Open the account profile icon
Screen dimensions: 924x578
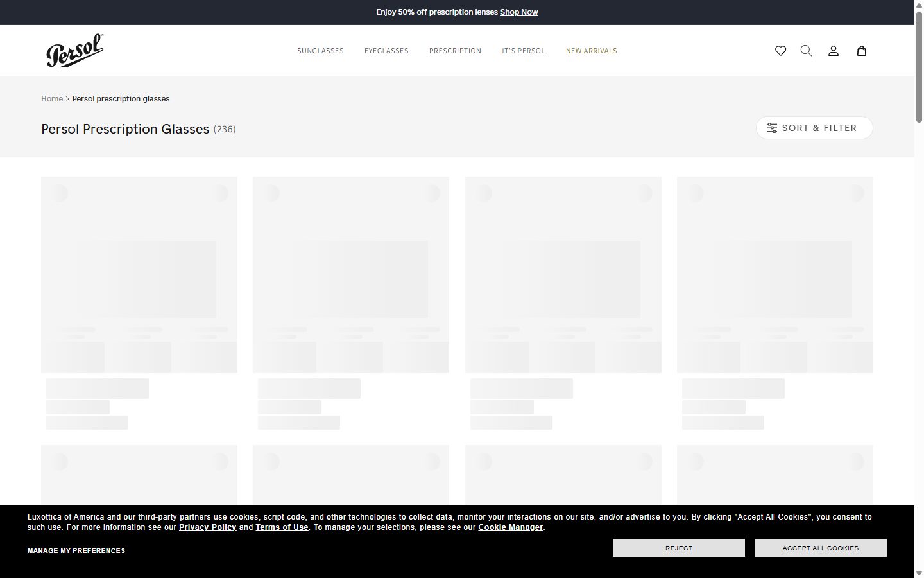[x=834, y=51]
